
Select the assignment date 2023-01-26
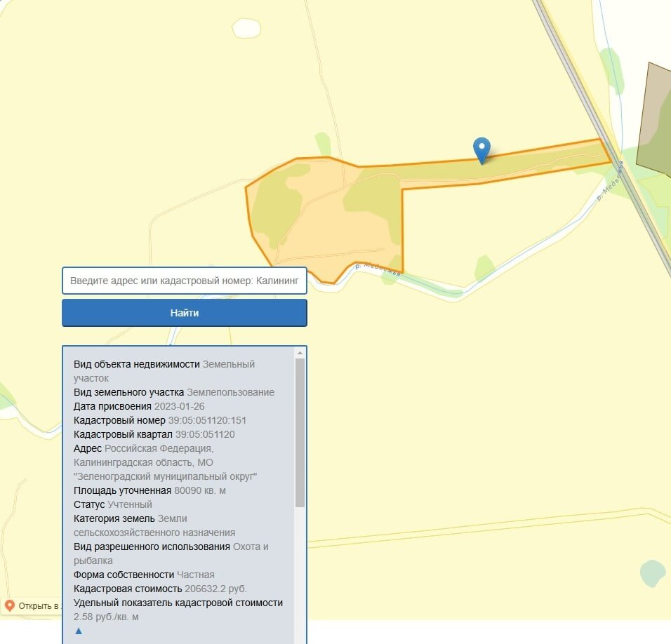point(179,406)
